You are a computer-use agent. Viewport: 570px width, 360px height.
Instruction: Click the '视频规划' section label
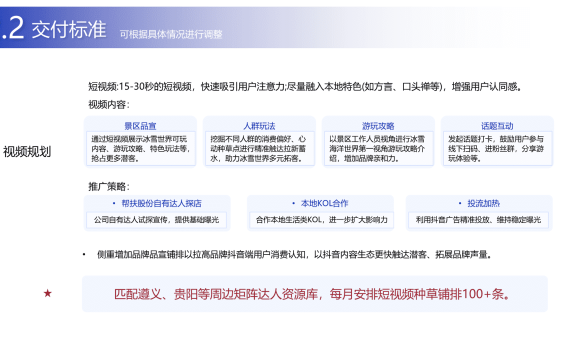tap(27, 152)
